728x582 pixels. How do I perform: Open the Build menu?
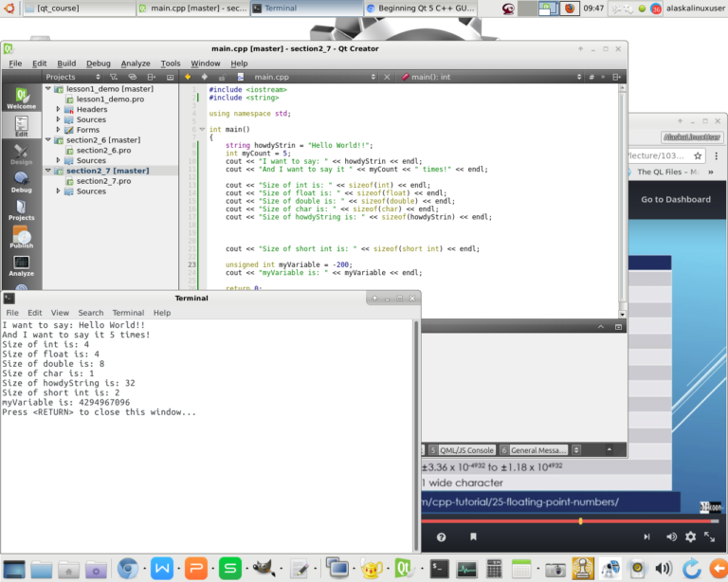(x=66, y=64)
